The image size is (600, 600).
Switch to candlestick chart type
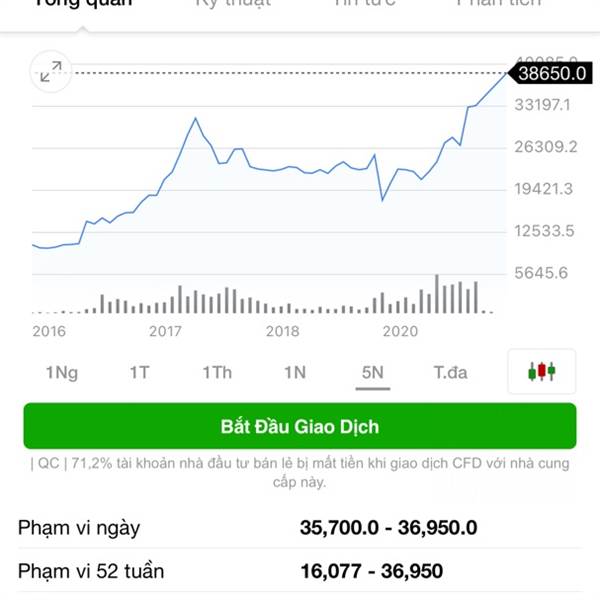click(x=541, y=371)
